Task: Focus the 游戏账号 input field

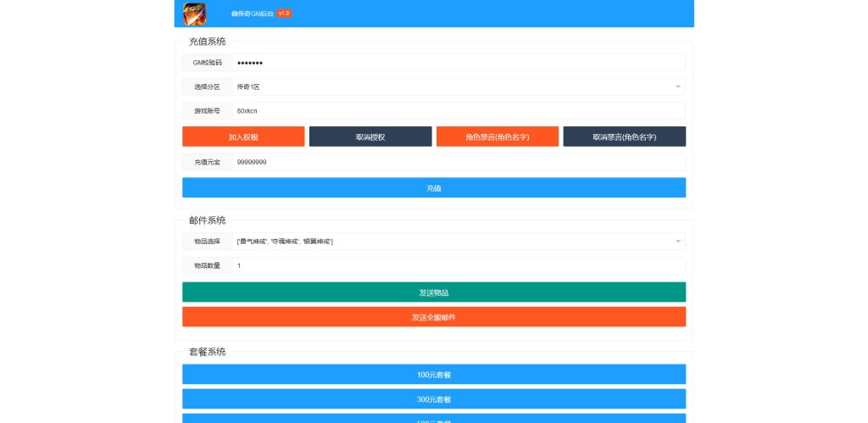Action: pyautogui.click(x=459, y=111)
